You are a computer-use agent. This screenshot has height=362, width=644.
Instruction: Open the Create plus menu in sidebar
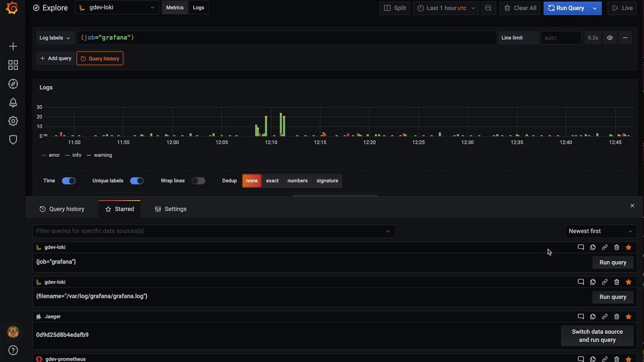[x=13, y=46]
